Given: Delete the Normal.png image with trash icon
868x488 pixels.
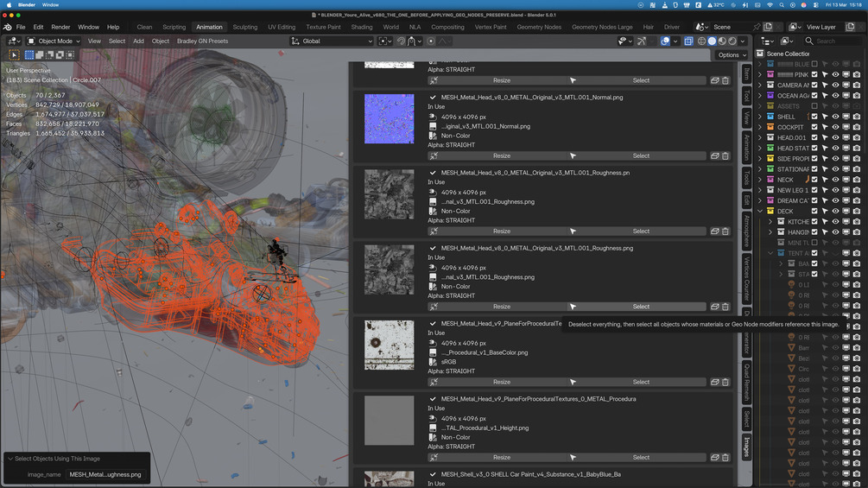Looking at the screenshot, I should click(x=725, y=156).
